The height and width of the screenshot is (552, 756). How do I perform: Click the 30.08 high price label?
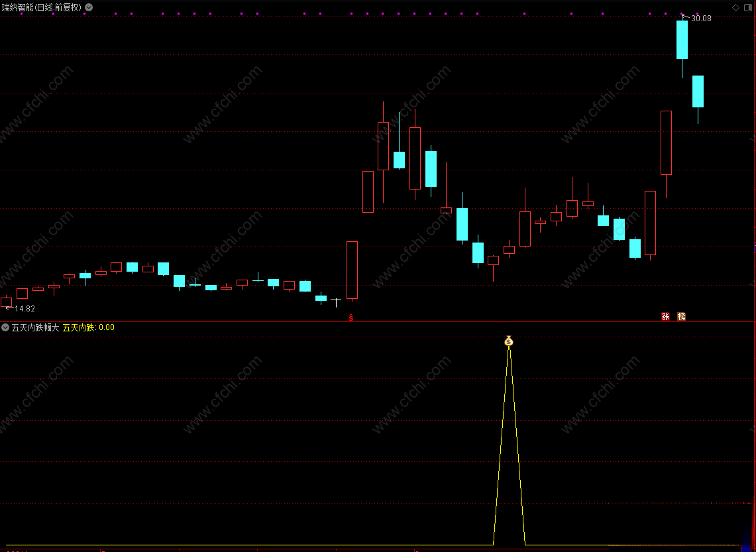click(701, 19)
